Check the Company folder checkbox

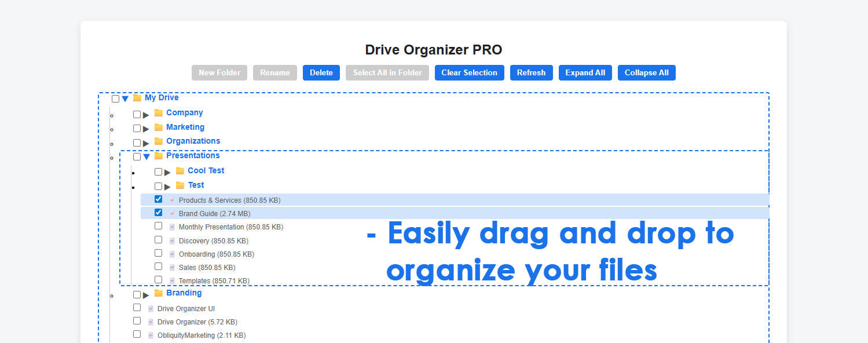click(137, 114)
